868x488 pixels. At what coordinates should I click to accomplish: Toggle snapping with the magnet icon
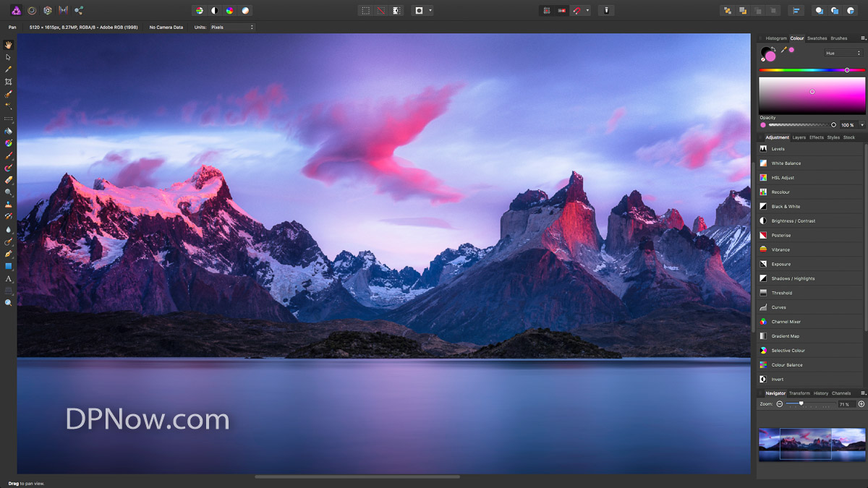coord(576,10)
